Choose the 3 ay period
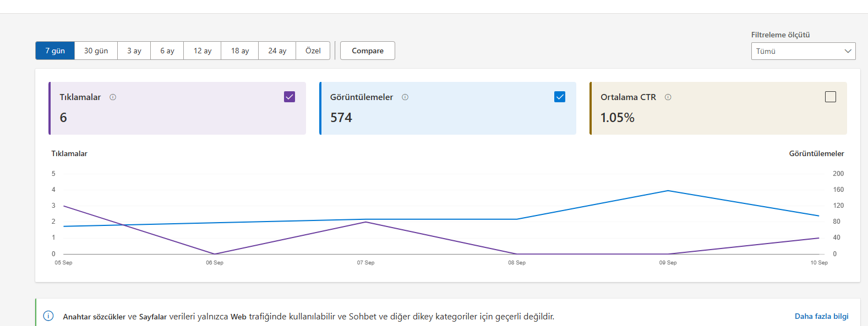Screen dimensions: 868x326 pos(134,51)
